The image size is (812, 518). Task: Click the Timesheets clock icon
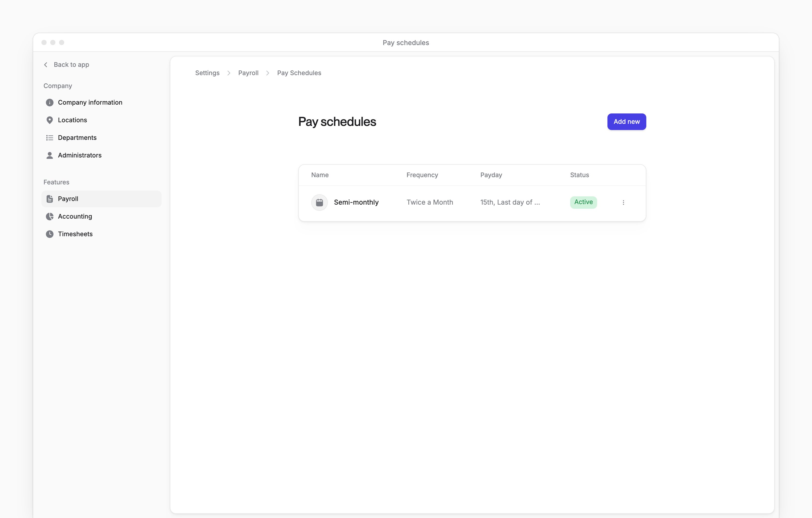point(49,234)
